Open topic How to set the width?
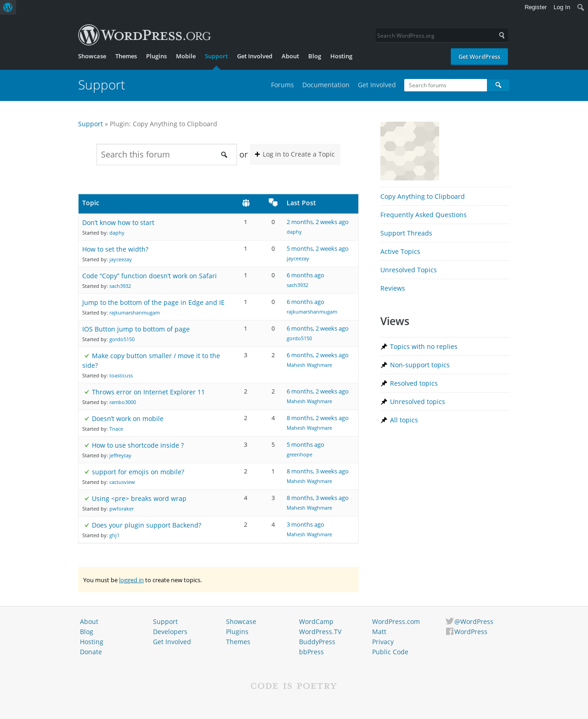The width and height of the screenshot is (588, 719). tap(115, 249)
